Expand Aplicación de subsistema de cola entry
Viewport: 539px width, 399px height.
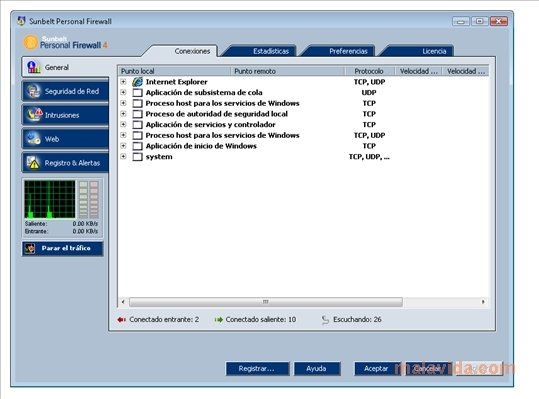123,92
